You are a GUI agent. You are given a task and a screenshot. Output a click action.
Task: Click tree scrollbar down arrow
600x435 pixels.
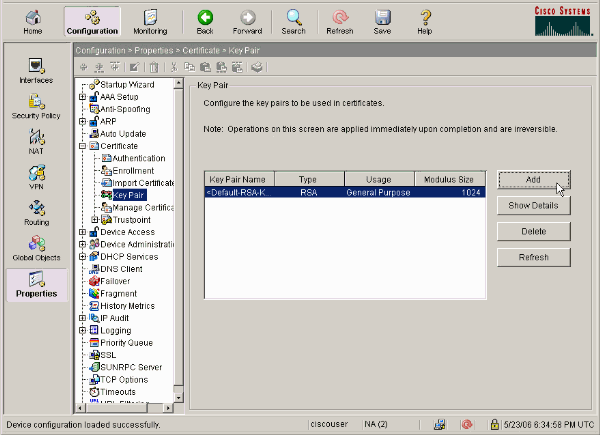pos(178,398)
